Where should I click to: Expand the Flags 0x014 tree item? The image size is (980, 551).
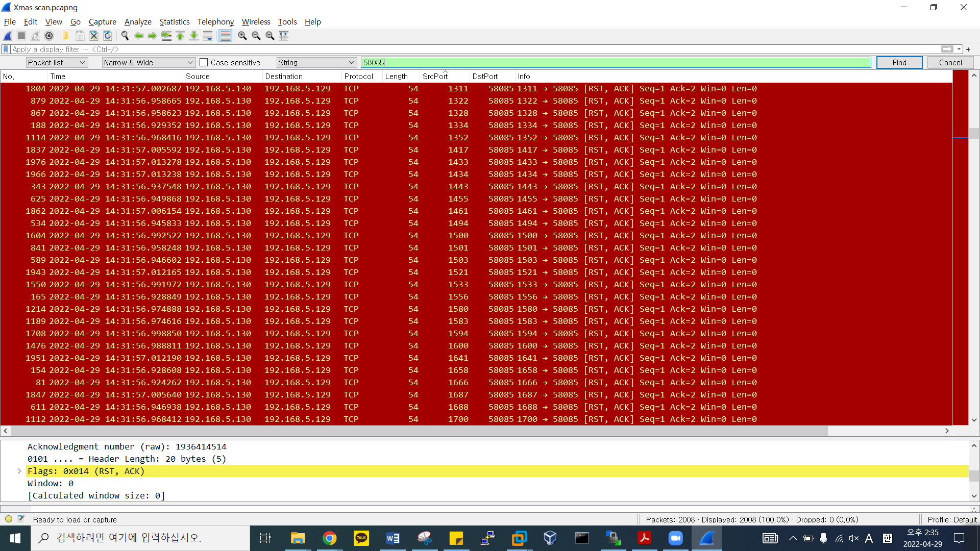pos(19,471)
